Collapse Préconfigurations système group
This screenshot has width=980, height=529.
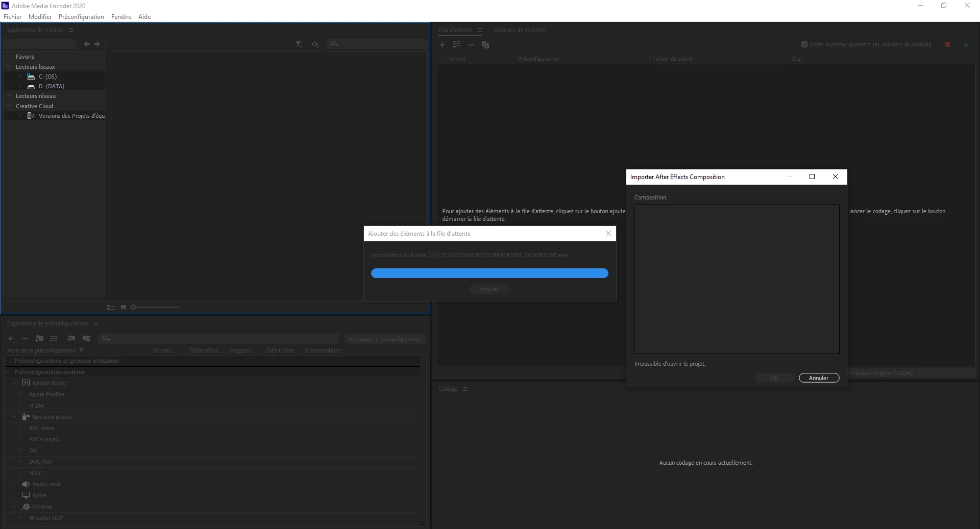[x=8, y=372]
